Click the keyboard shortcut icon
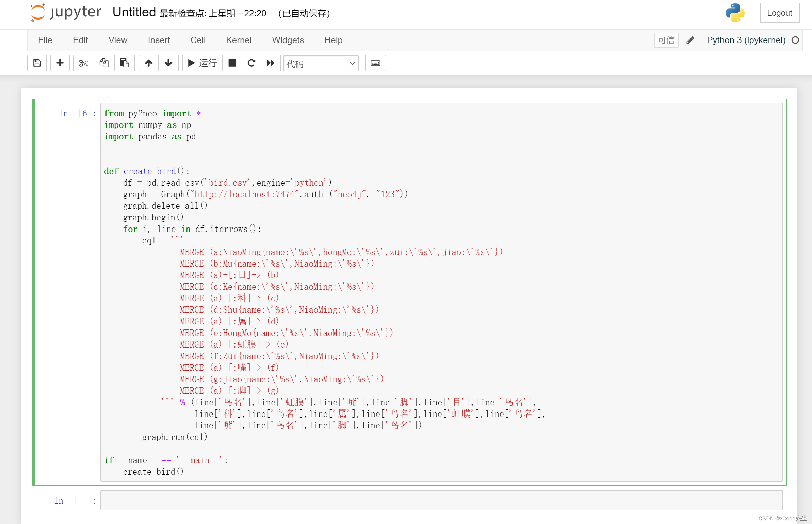The width and height of the screenshot is (812, 524). (x=375, y=63)
